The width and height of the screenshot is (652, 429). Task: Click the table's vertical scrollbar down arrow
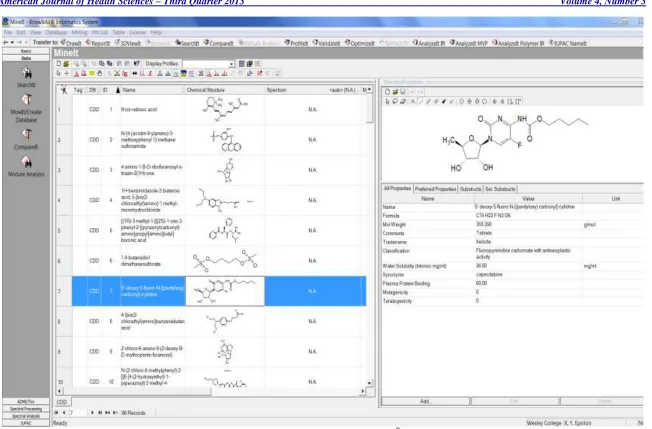point(370,383)
